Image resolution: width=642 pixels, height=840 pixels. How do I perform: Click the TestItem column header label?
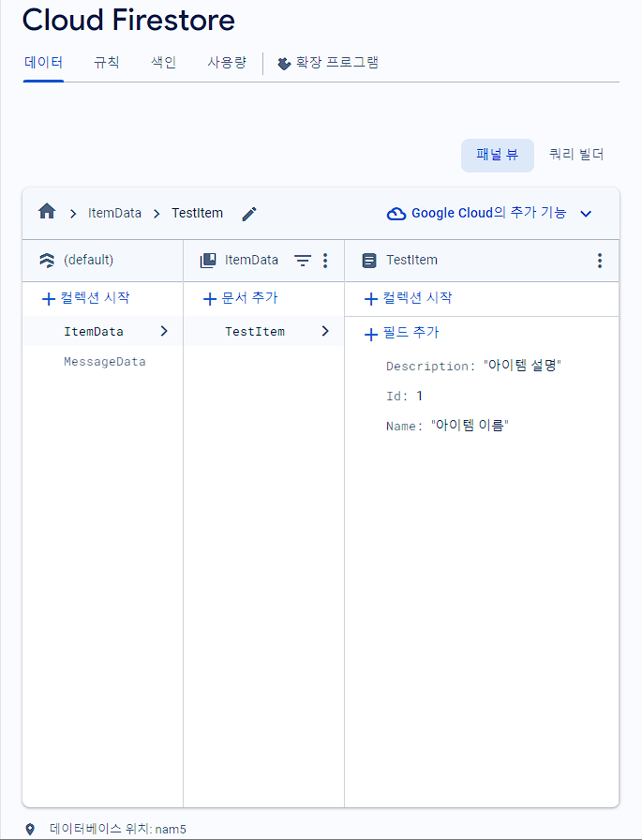coord(411,261)
